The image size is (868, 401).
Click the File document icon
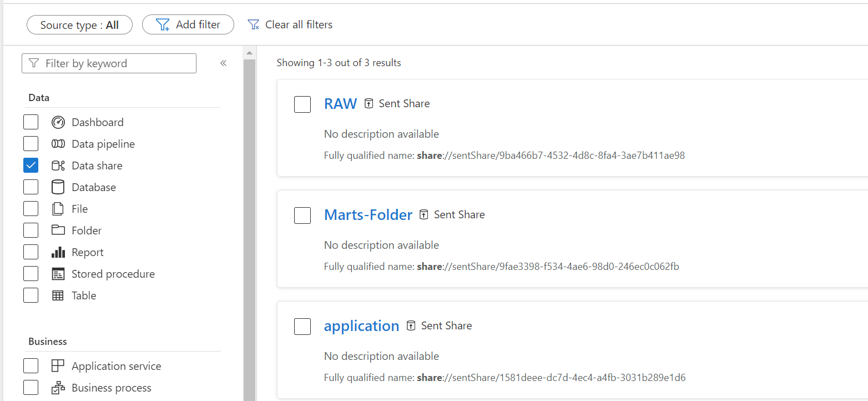pyautogui.click(x=58, y=209)
